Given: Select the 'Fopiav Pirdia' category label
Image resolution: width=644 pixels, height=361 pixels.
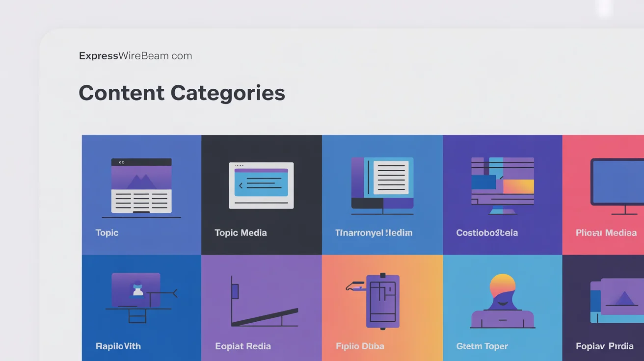Looking at the screenshot, I should click(603, 346).
